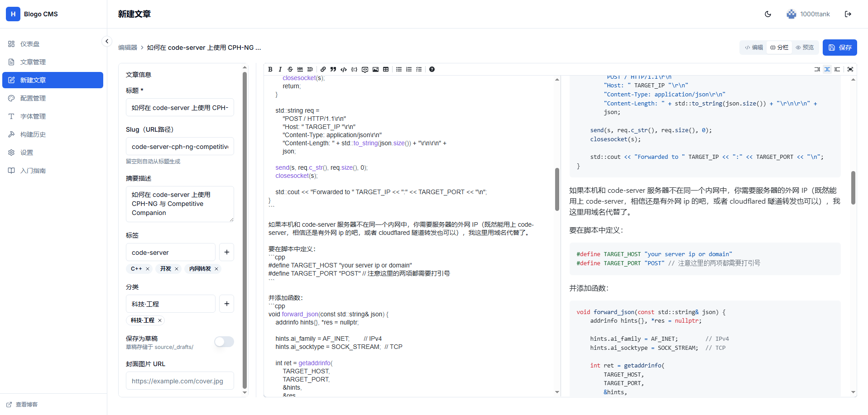The image size is (868, 415).
Task: Toggle dark mode with the moon icon
Action: pyautogui.click(x=767, y=14)
